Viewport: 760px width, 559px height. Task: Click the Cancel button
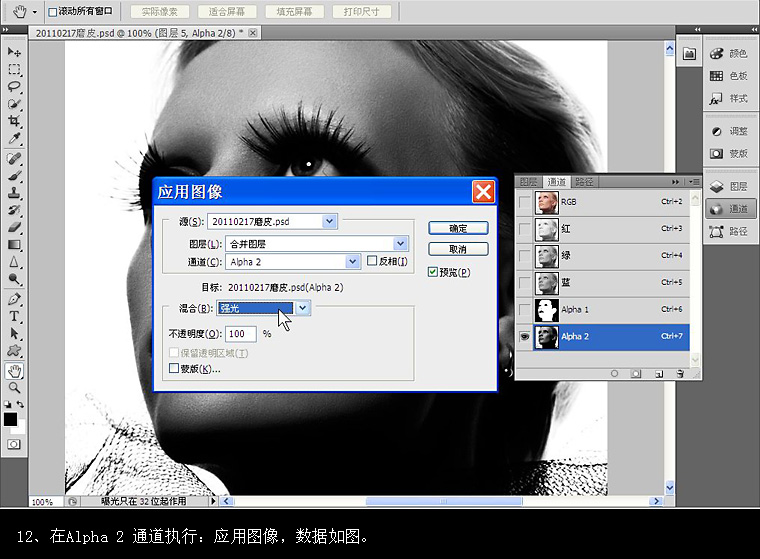coord(458,249)
